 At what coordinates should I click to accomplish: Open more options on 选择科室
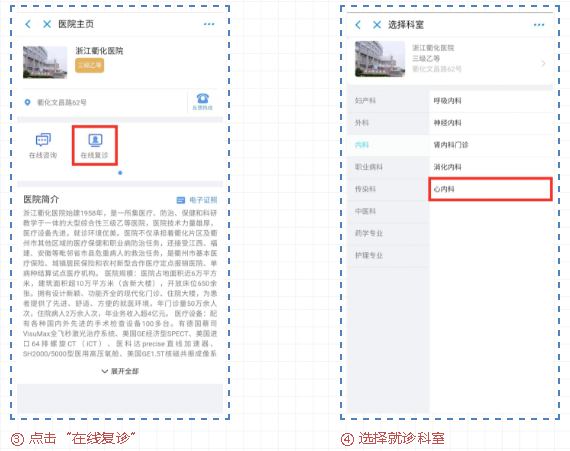[539, 25]
